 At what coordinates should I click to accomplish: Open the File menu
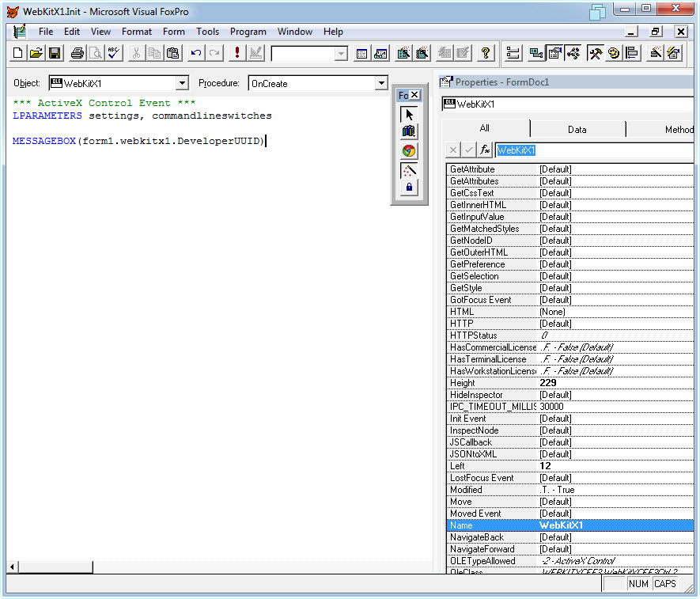46,32
